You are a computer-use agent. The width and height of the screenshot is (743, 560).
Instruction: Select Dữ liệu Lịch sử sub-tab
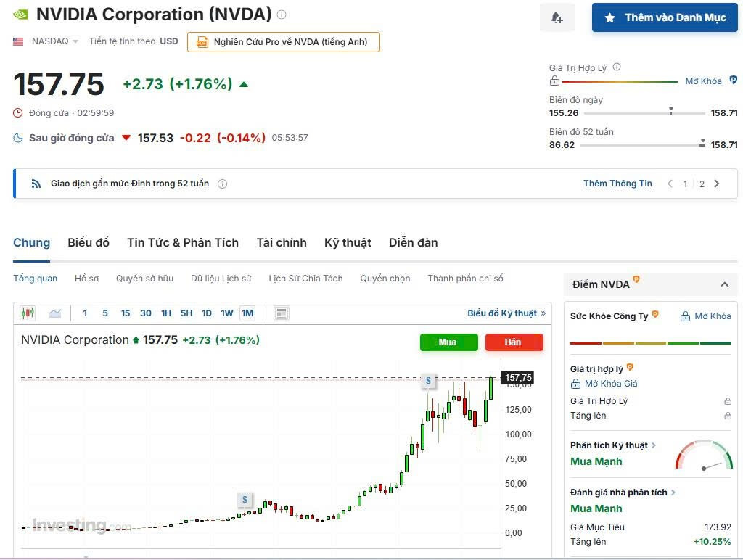tap(221, 278)
